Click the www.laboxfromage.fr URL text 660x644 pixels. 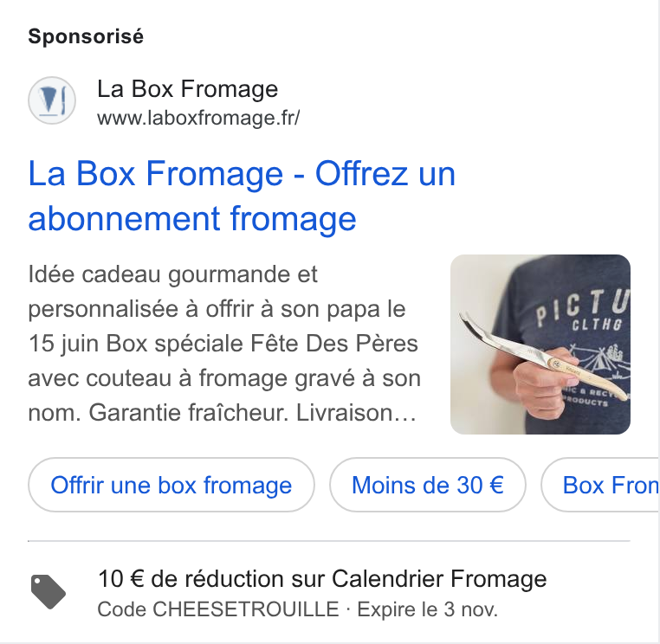click(198, 118)
